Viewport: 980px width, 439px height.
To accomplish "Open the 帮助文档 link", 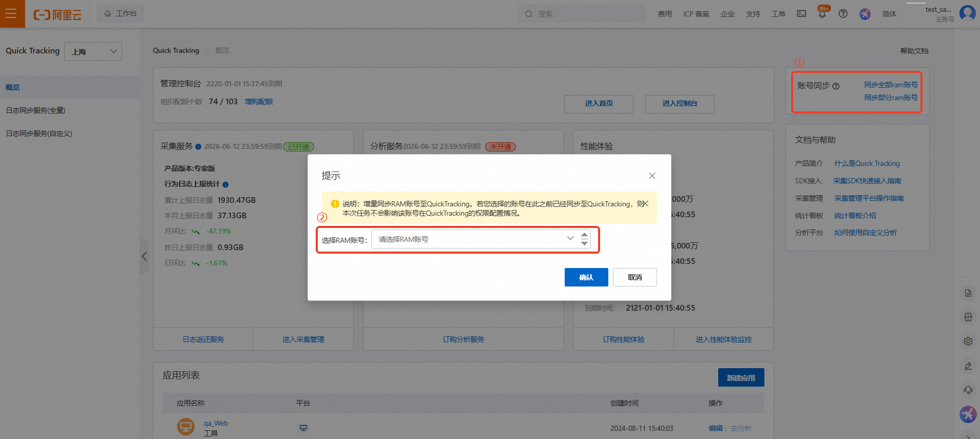I will tap(914, 51).
